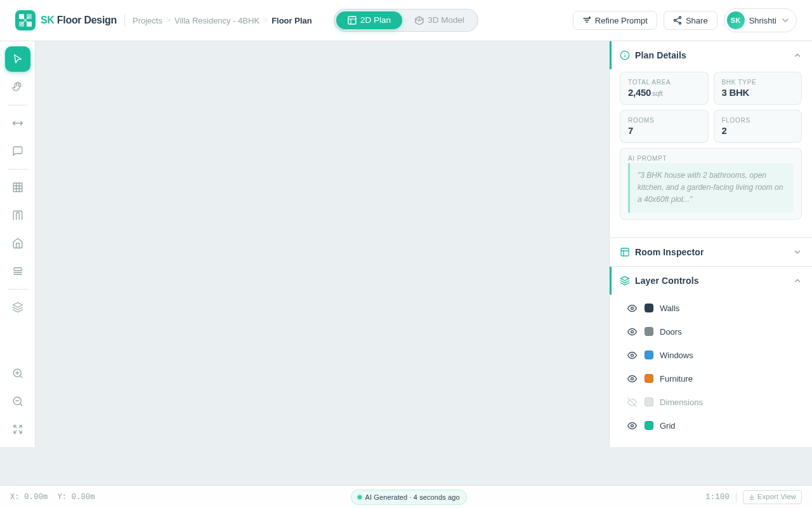Select the wall grid tool
The height and width of the screenshot is (508, 812).
pyautogui.click(x=18, y=187)
